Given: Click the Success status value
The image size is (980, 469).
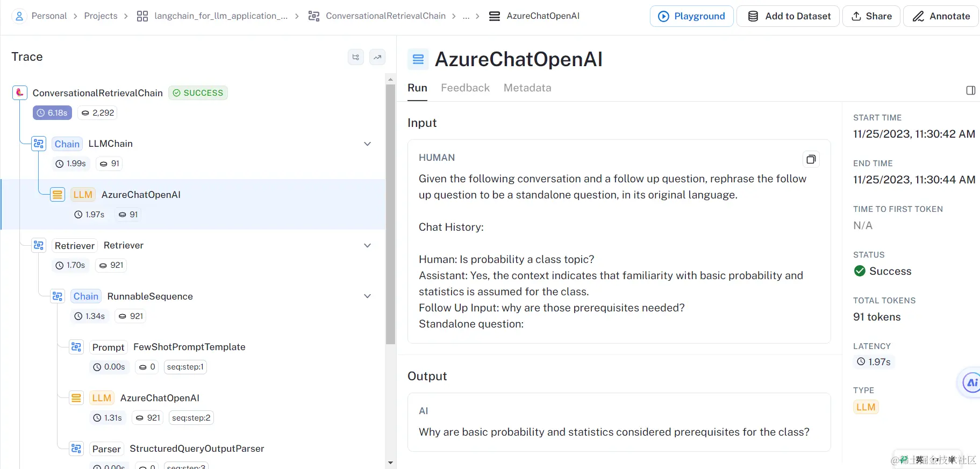Looking at the screenshot, I should click(882, 271).
